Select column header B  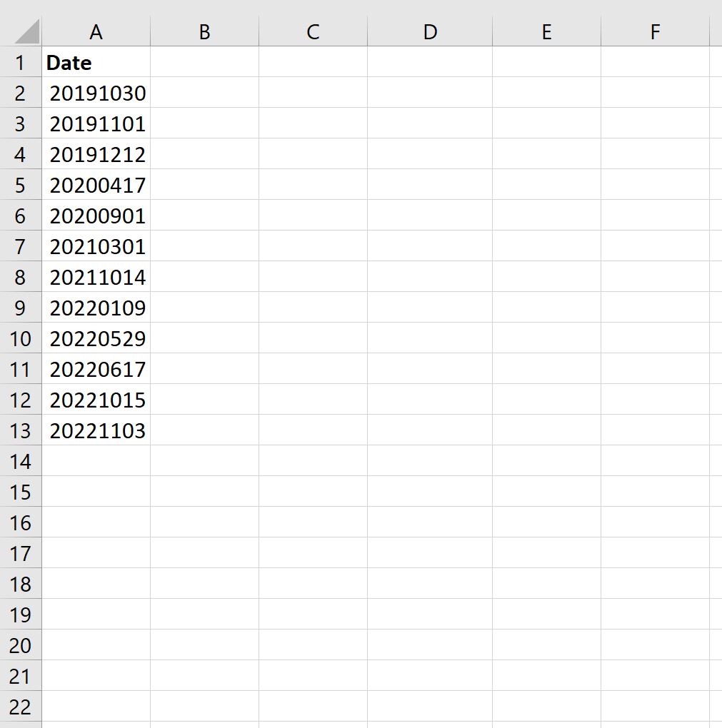[204, 31]
